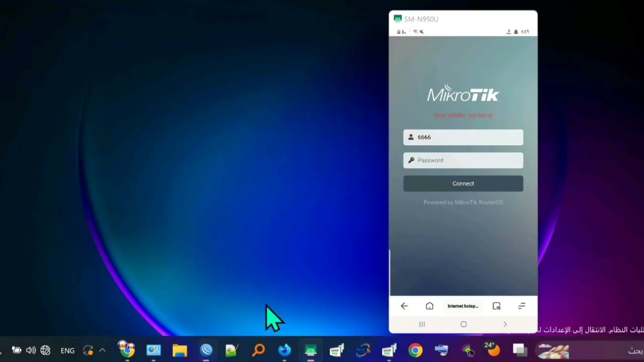The width and height of the screenshot is (644, 362).
Task: Go back in the phone browser
Action: click(x=404, y=306)
